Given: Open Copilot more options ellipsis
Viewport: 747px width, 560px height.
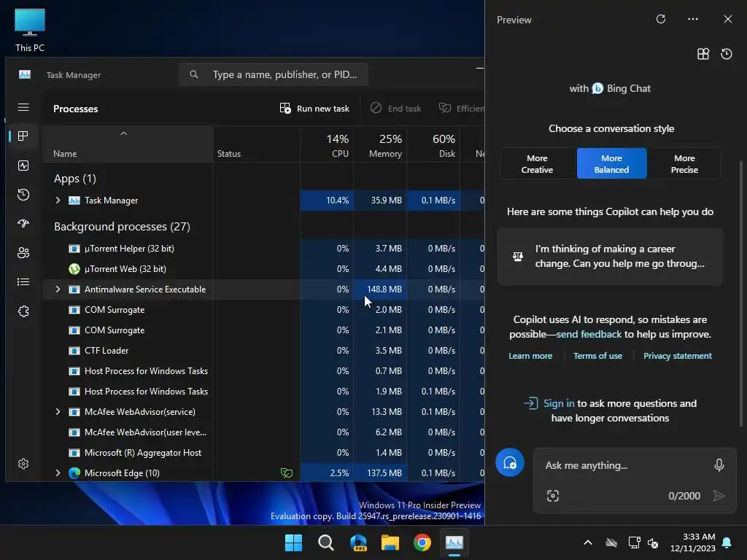Looking at the screenshot, I should (693, 19).
